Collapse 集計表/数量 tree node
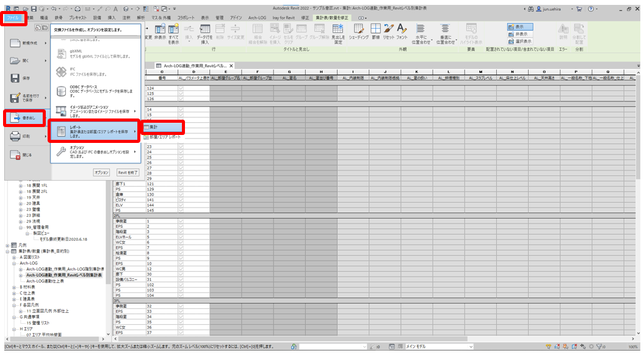The image size is (644, 353). click(7, 251)
